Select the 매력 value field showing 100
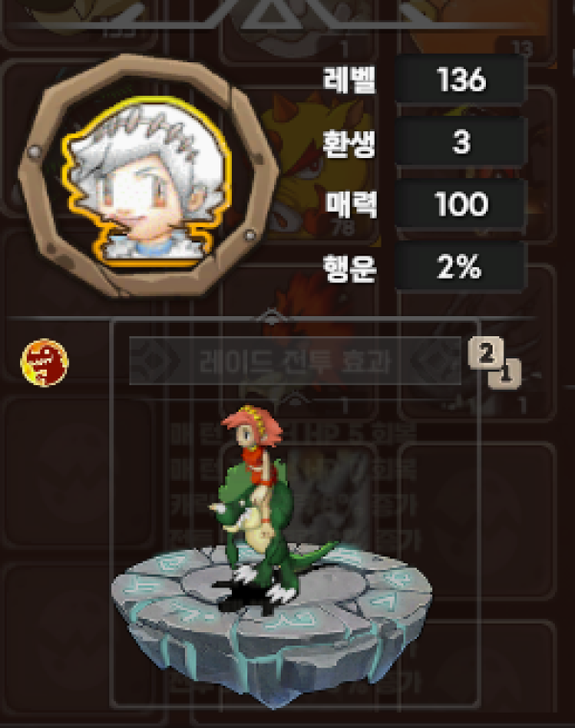The image size is (575, 728). coord(461,204)
